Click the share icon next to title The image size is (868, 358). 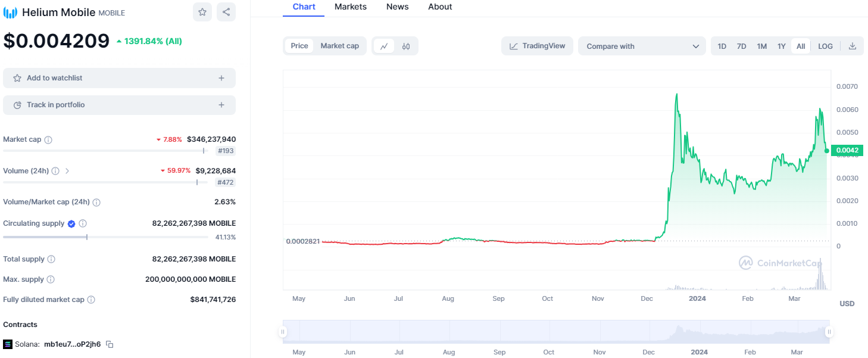pos(226,12)
